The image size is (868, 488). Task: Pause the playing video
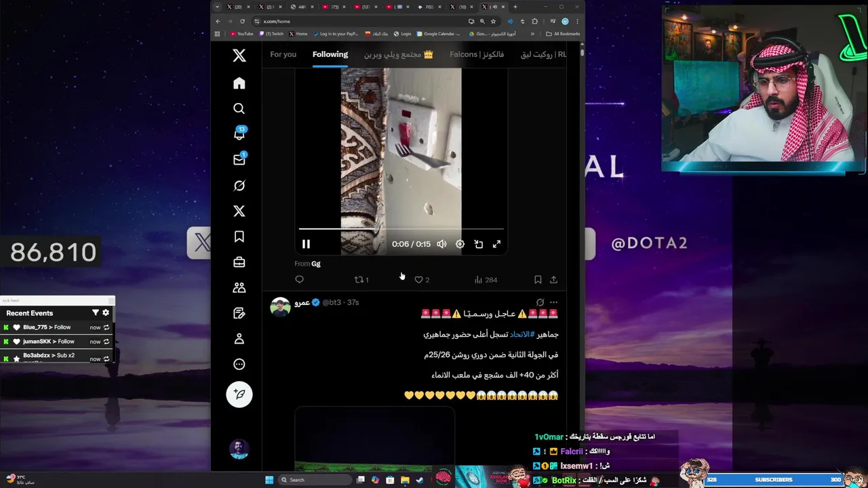click(x=306, y=244)
